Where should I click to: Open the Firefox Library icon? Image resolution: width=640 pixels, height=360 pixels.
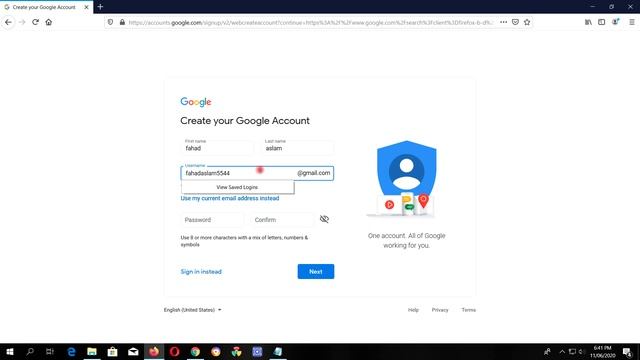588,22
